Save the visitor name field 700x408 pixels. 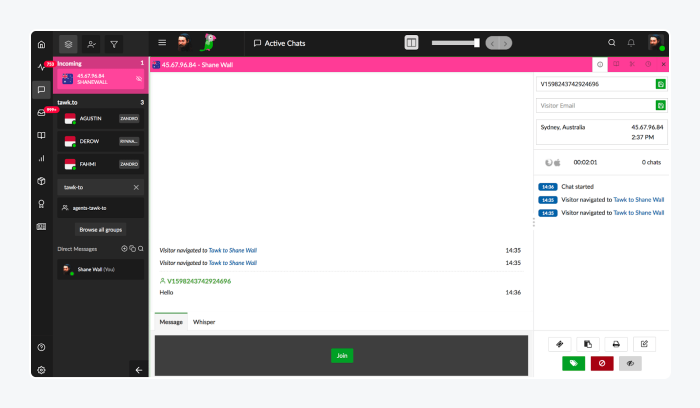point(661,84)
